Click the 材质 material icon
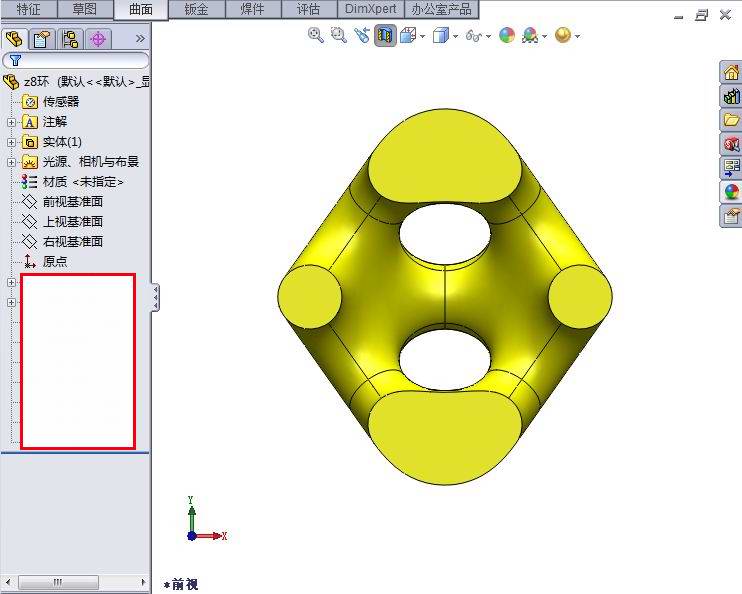Screen dimensions: 742x594 click(x=29, y=182)
